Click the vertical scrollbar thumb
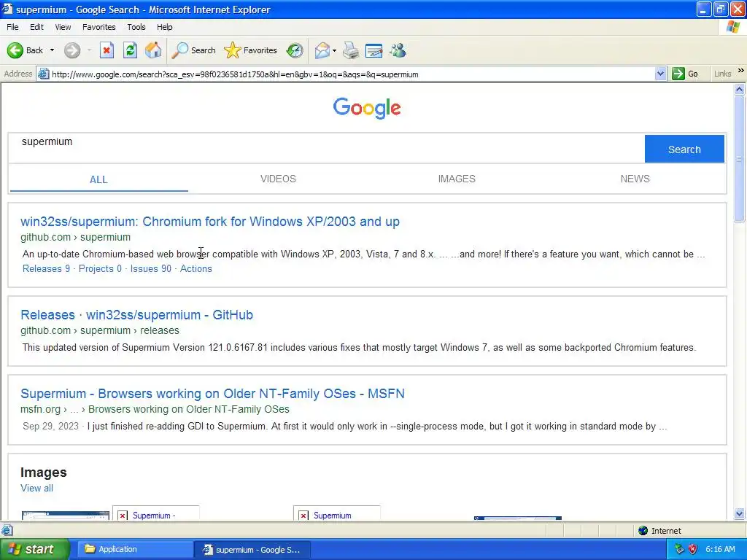The width and height of the screenshot is (747, 560). click(x=740, y=158)
